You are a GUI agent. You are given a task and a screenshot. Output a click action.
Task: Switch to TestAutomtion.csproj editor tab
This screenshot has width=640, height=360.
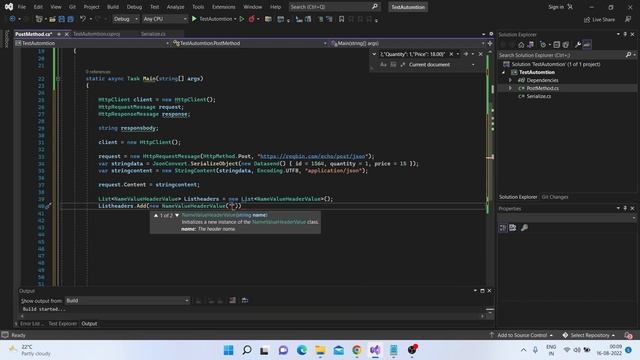tap(97, 34)
